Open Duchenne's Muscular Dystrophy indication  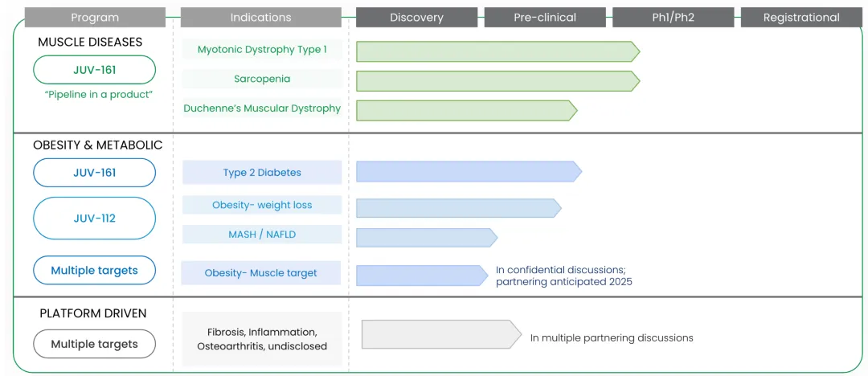[x=262, y=108]
